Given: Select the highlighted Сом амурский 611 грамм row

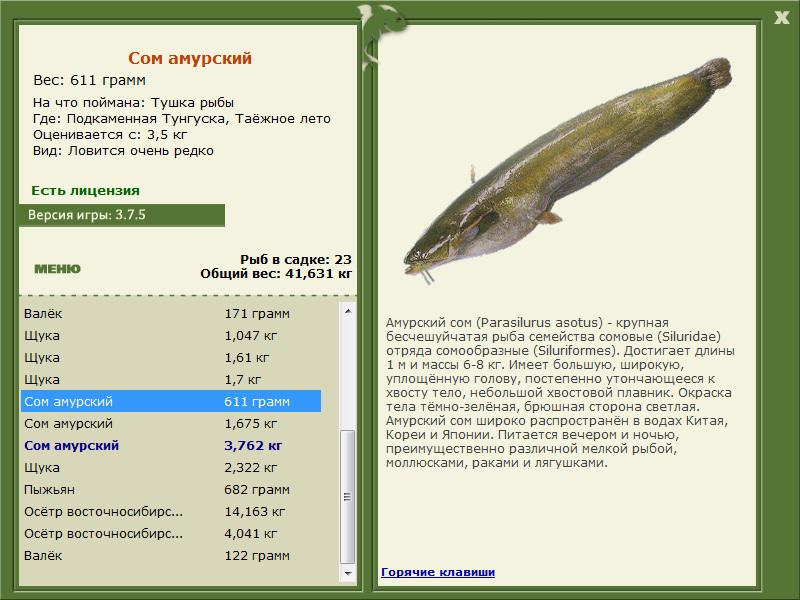Looking at the screenshot, I should tap(171, 401).
